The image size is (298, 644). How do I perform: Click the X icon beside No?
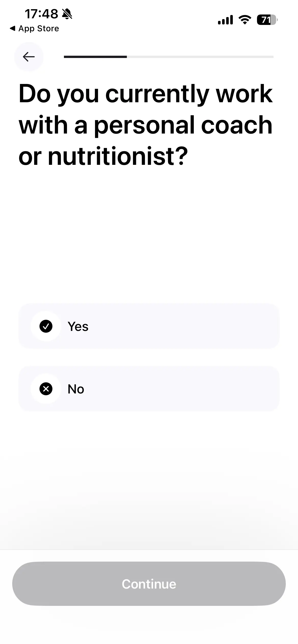click(46, 389)
